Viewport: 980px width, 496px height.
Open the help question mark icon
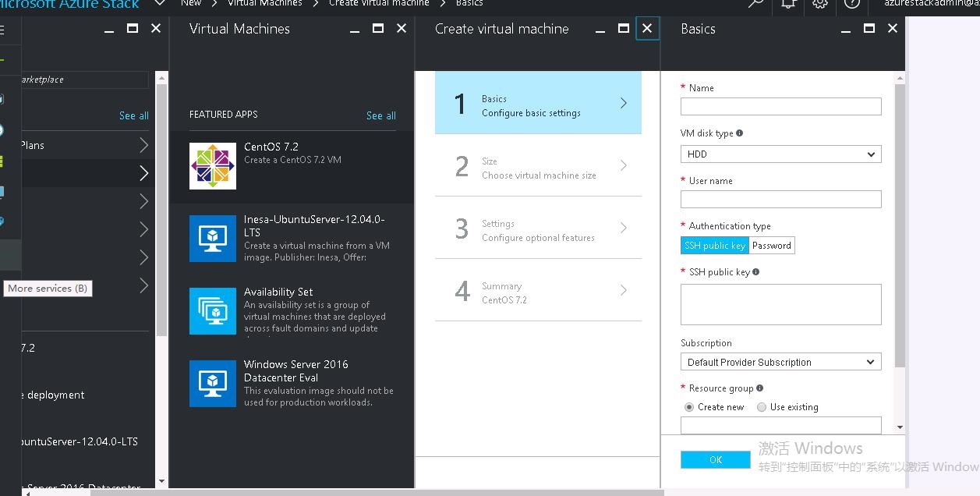click(x=852, y=4)
